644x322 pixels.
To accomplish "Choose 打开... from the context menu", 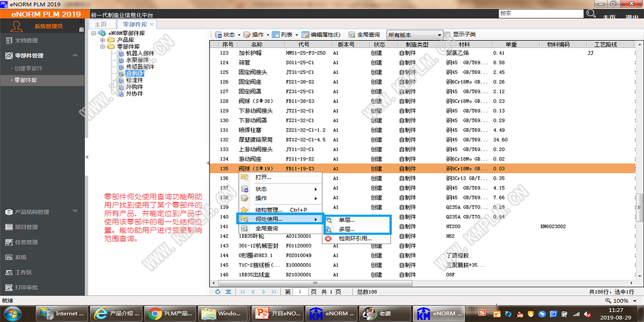I will click(280, 177).
